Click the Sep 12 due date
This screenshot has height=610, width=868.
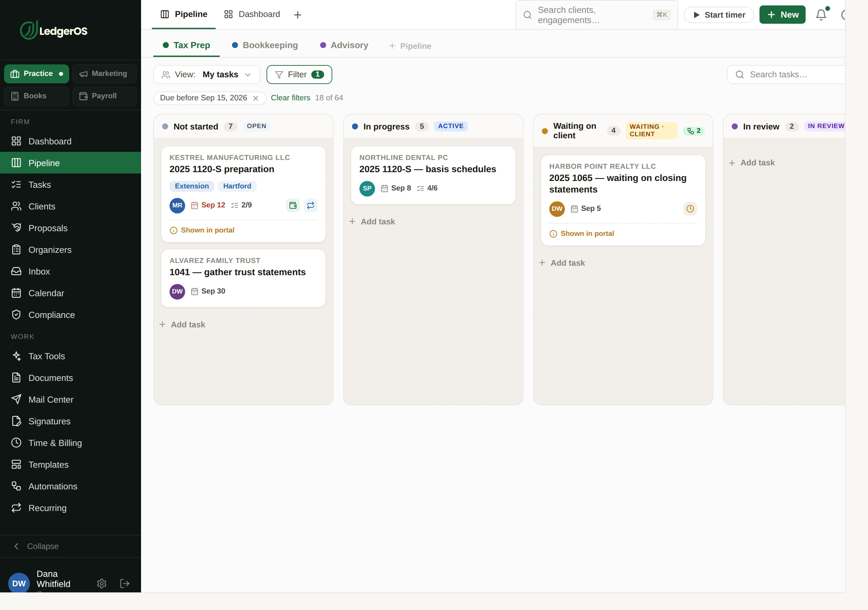click(x=208, y=205)
